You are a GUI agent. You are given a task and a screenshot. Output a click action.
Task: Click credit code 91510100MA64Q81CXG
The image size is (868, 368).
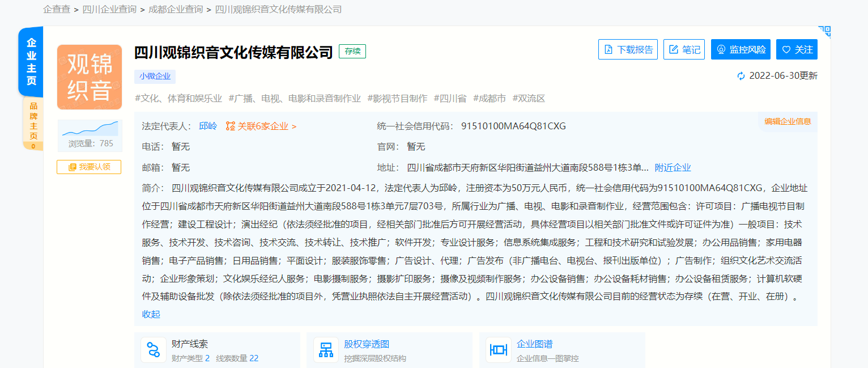point(513,126)
